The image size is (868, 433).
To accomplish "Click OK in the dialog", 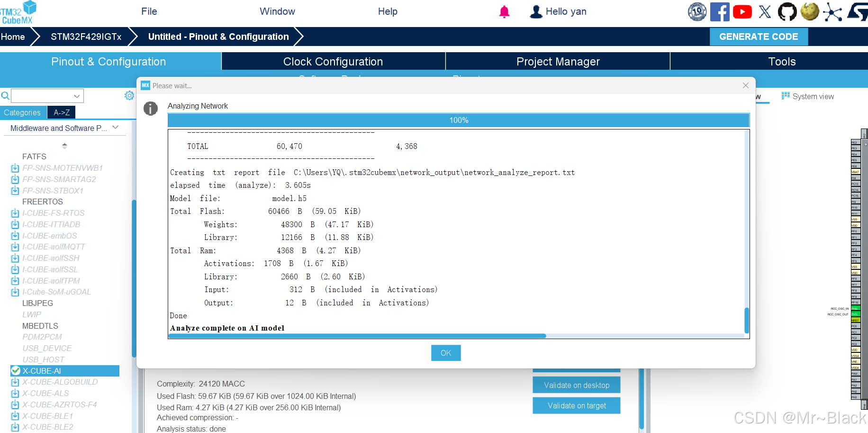I will (x=446, y=353).
